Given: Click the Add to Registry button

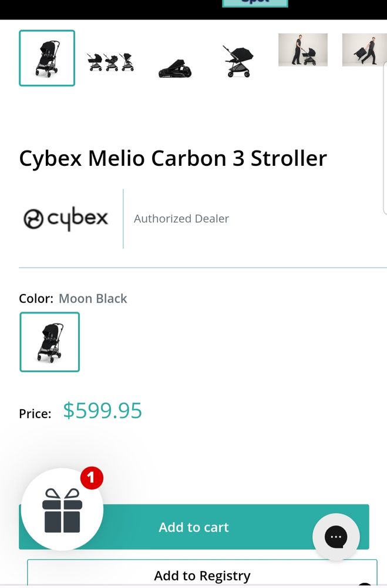Looking at the screenshot, I should pyautogui.click(x=202, y=575).
